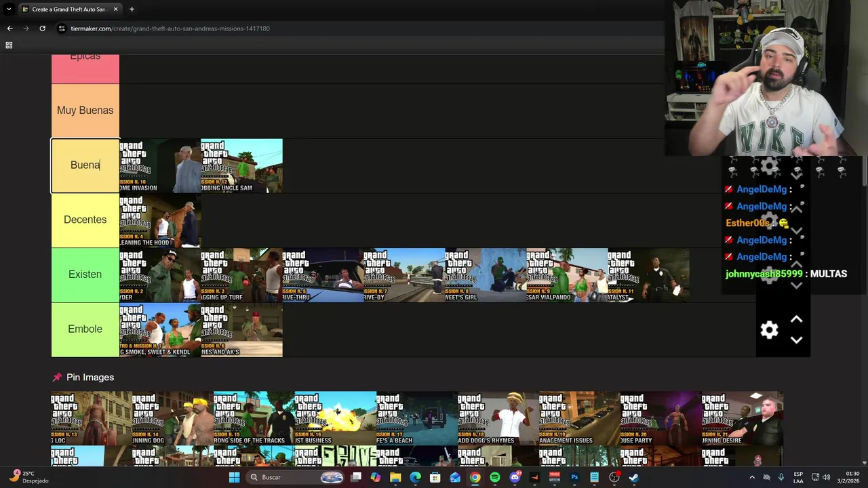
Task: Pick the Cleaning the Hood mission thumbnail
Action: 160,220
